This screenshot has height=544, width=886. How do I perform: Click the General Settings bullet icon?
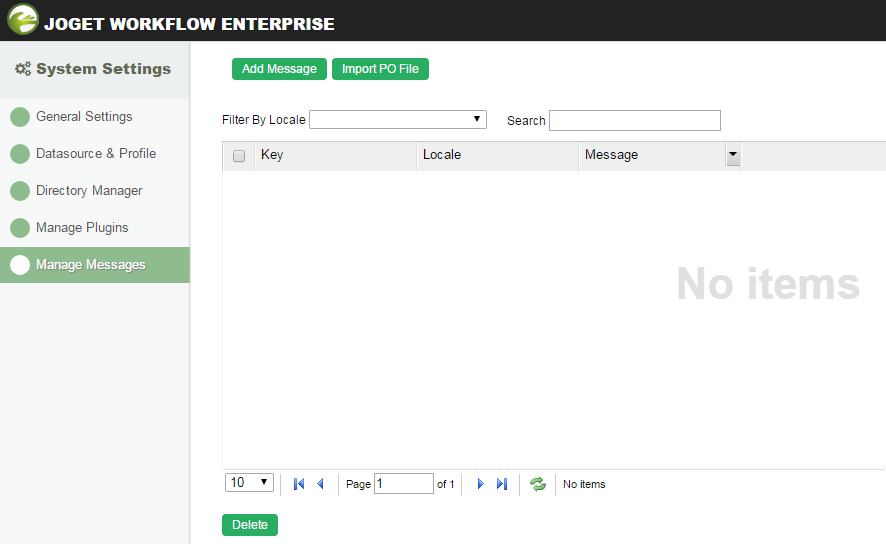[20, 117]
